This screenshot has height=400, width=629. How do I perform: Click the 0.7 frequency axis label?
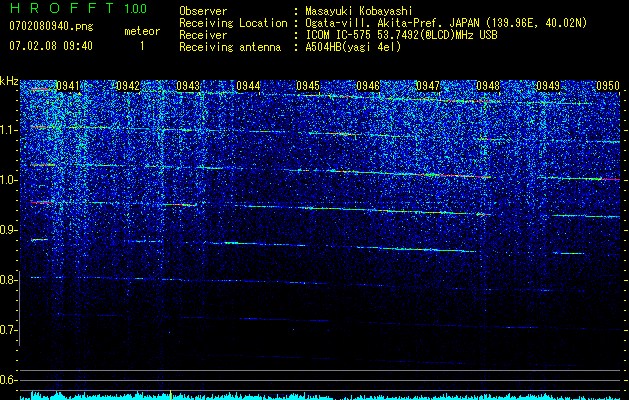tap(9, 330)
